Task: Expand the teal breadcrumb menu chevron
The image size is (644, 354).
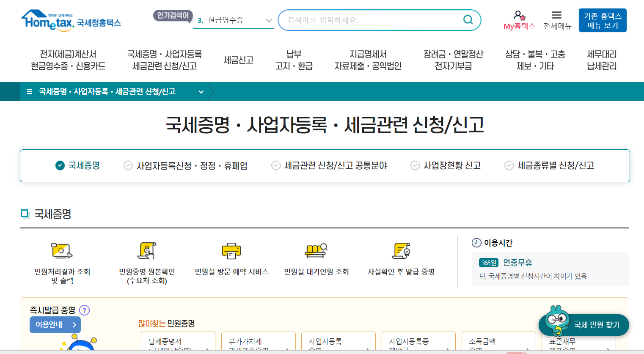Action: (x=201, y=91)
